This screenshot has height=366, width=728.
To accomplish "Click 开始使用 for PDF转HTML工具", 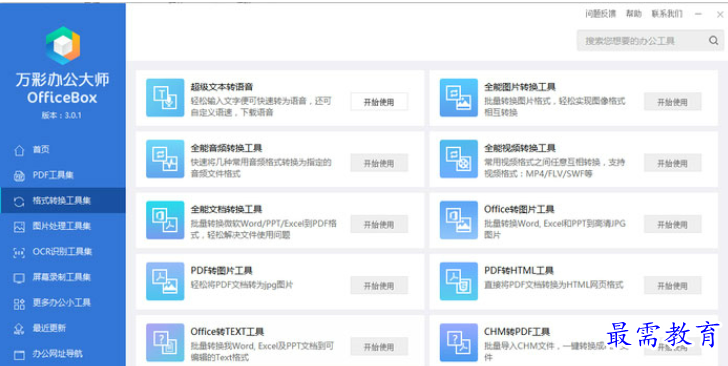I will (672, 286).
